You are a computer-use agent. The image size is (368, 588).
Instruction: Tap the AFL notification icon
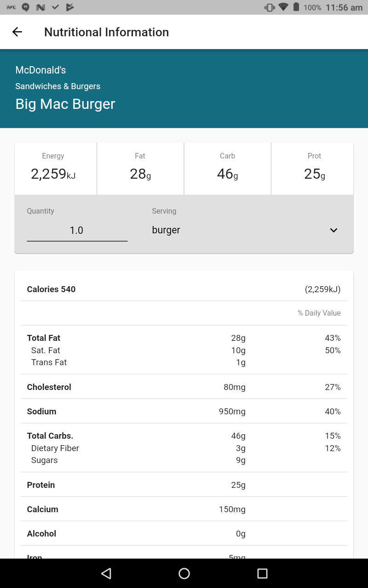tap(11, 7)
